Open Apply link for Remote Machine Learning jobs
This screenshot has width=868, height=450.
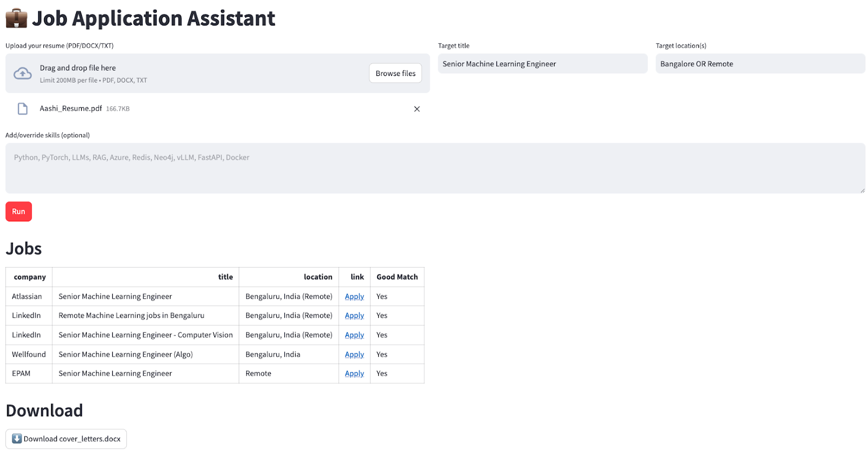(x=354, y=315)
